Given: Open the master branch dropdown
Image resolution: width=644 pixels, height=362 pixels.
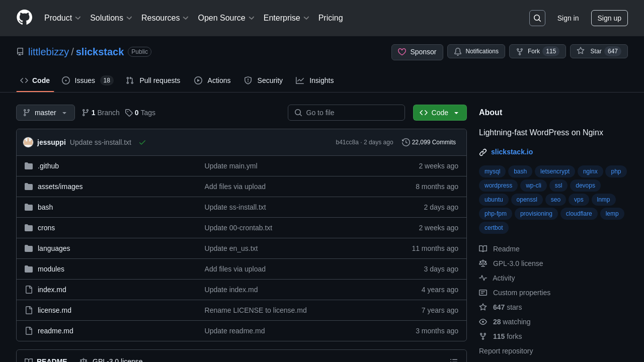Looking at the screenshot, I should tap(45, 113).
